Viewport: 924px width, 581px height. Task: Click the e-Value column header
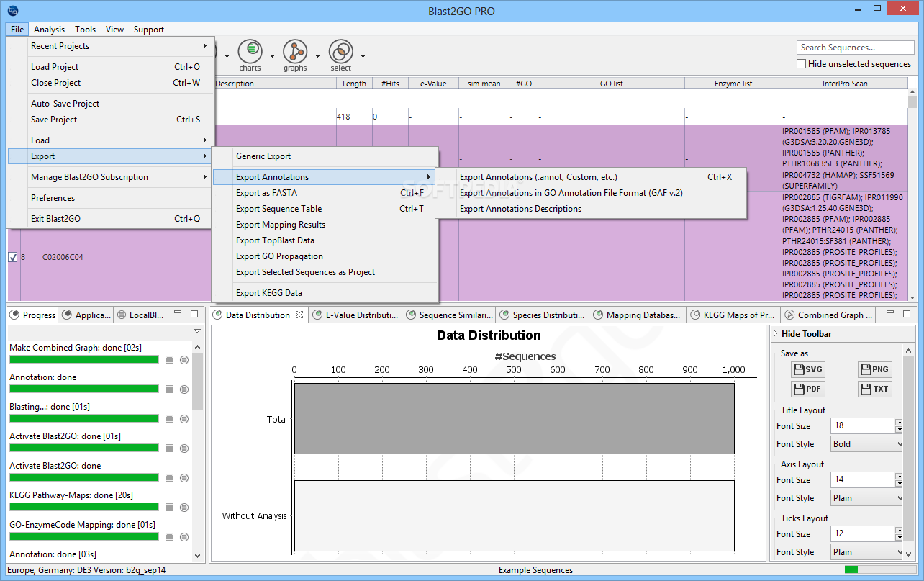click(432, 84)
